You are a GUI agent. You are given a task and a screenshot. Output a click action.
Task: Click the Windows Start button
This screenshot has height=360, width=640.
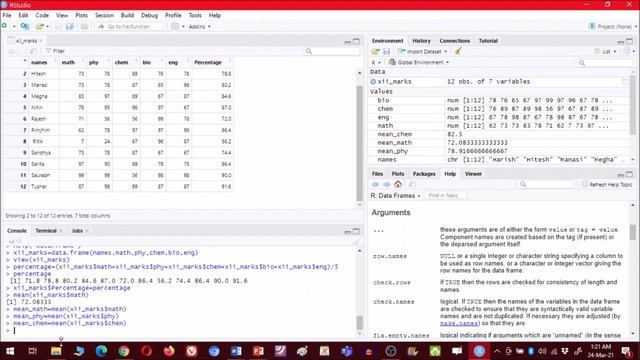pos(10,351)
